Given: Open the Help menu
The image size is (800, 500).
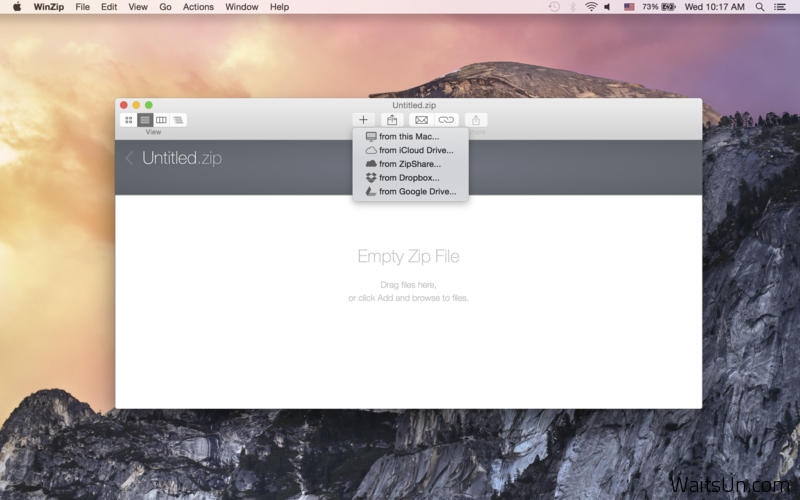Looking at the screenshot, I should pyautogui.click(x=279, y=7).
